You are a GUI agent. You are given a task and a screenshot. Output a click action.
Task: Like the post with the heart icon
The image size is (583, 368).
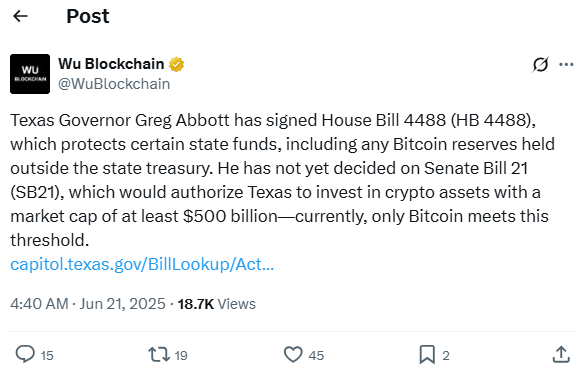pos(293,355)
